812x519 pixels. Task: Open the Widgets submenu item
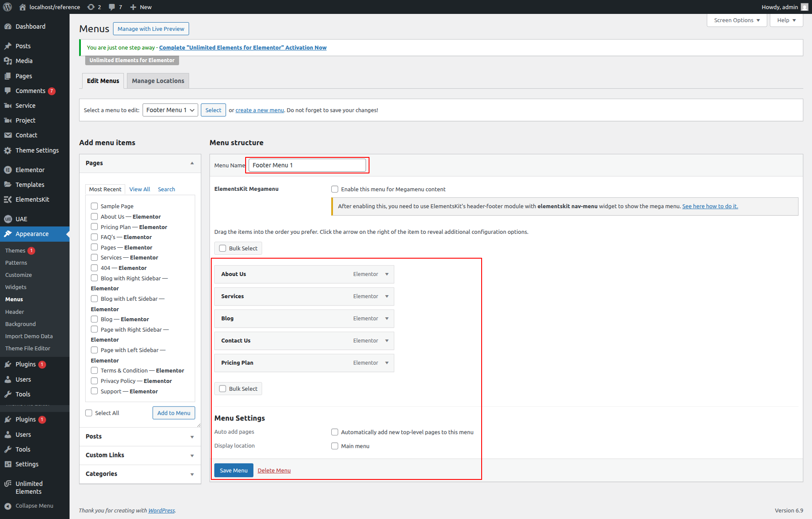click(x=16, y=287)
